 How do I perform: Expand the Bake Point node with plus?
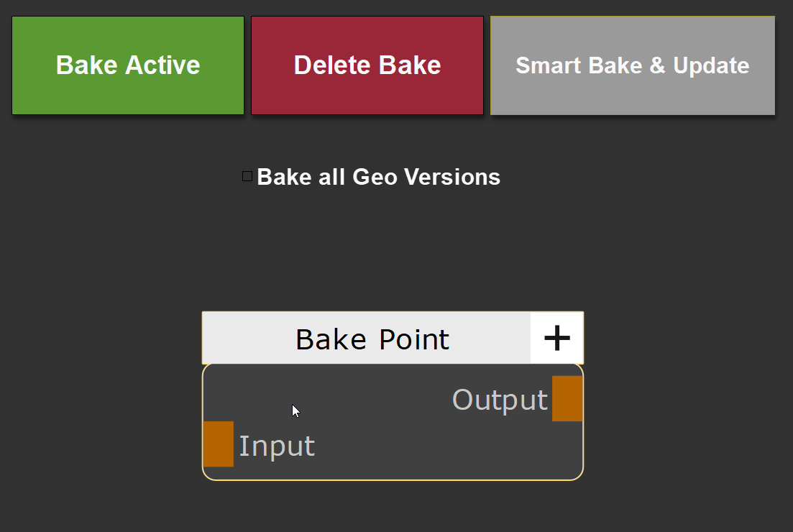(x=557, y=338)
